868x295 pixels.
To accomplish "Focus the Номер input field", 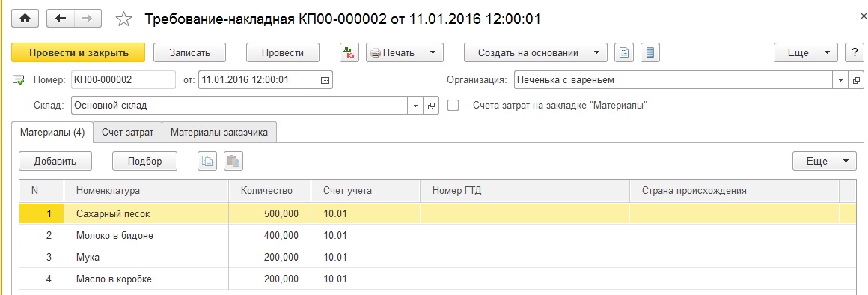I will click(x=123, y=80).
